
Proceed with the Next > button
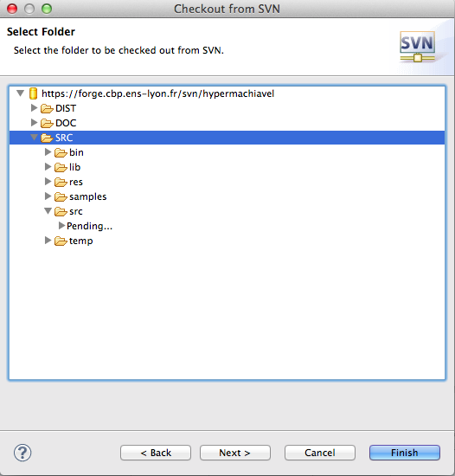tap(235, 453)
